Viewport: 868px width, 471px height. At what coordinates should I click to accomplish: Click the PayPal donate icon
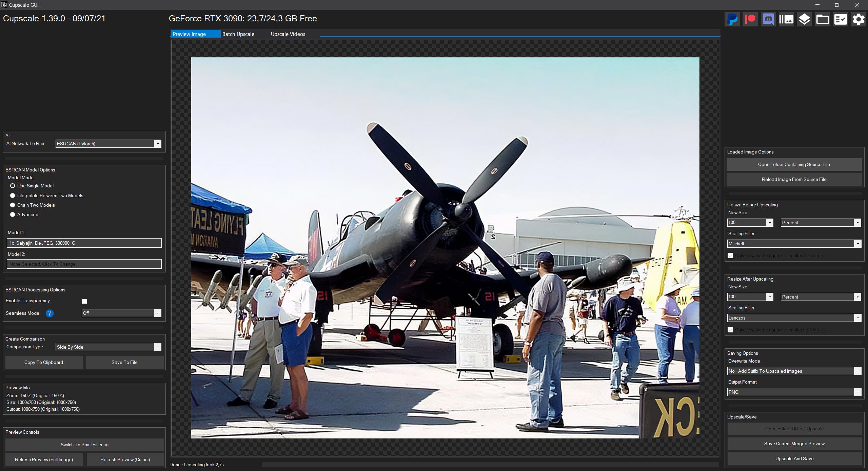click(x=732, y=19)
